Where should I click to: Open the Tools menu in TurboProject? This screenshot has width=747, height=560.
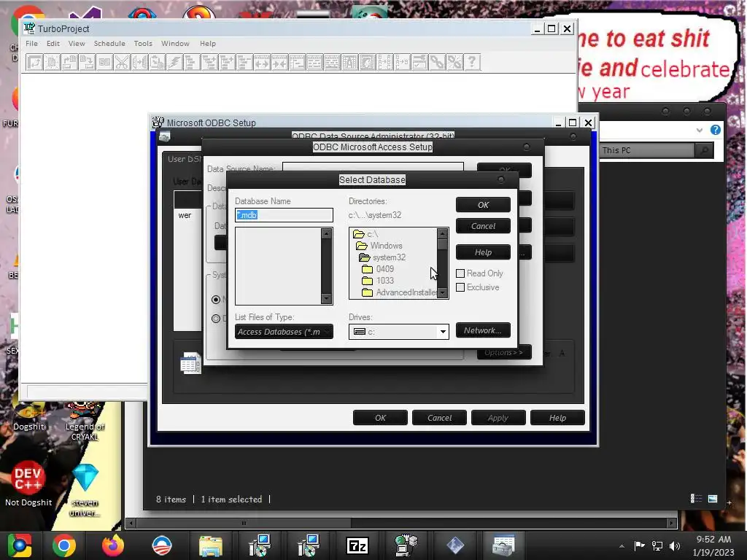[x=143, y=43]
